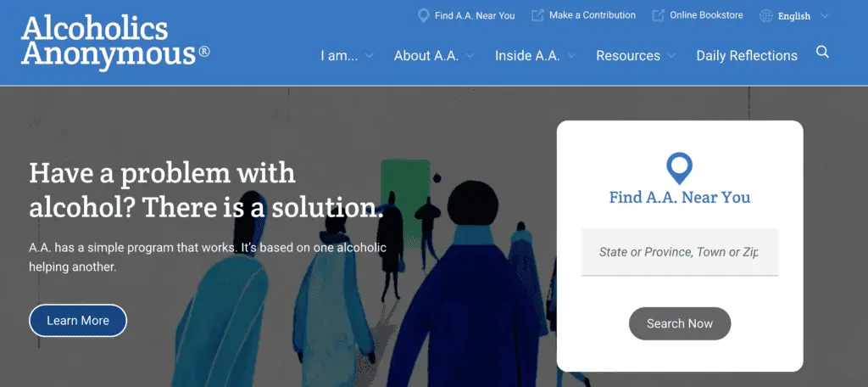
Task: Open the About A.A. menu item
Action: pyautogui.click(x=426, y=56)
